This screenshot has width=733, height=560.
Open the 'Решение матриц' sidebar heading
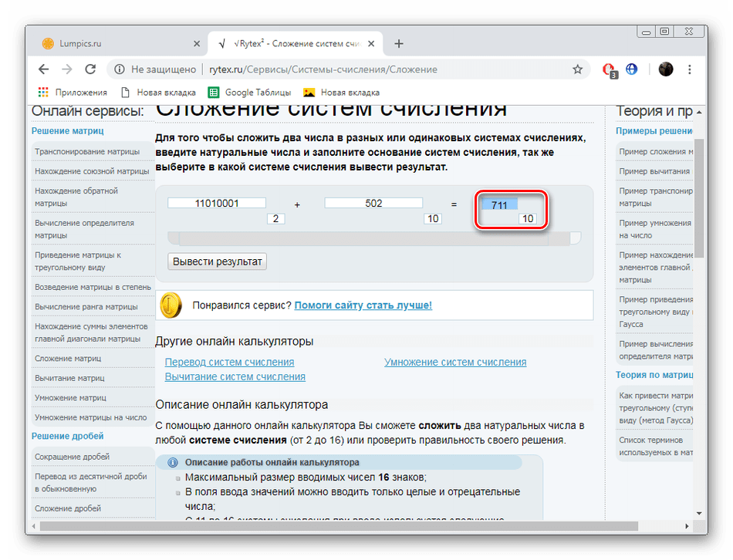[x=67, y=131]
